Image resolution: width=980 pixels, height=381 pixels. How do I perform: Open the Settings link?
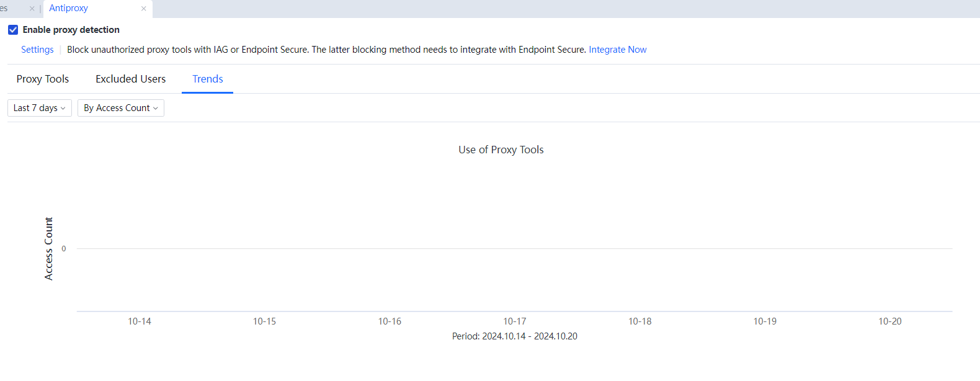[37, 50]
